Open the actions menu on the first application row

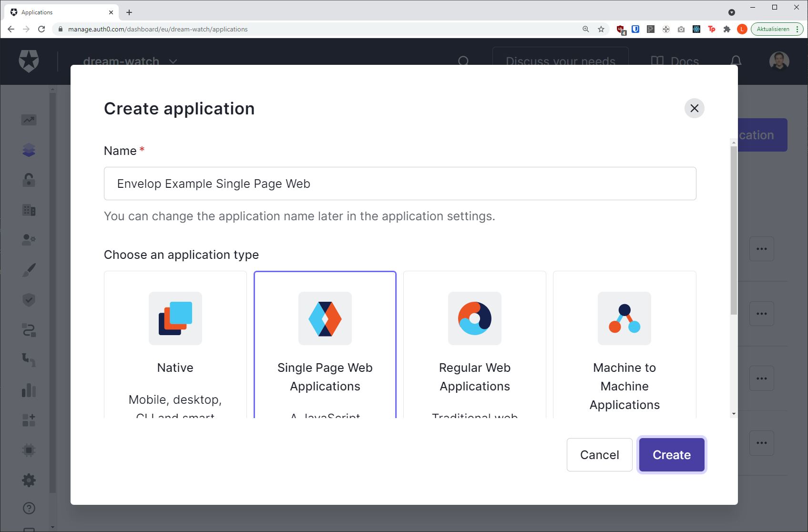[761, 248]
